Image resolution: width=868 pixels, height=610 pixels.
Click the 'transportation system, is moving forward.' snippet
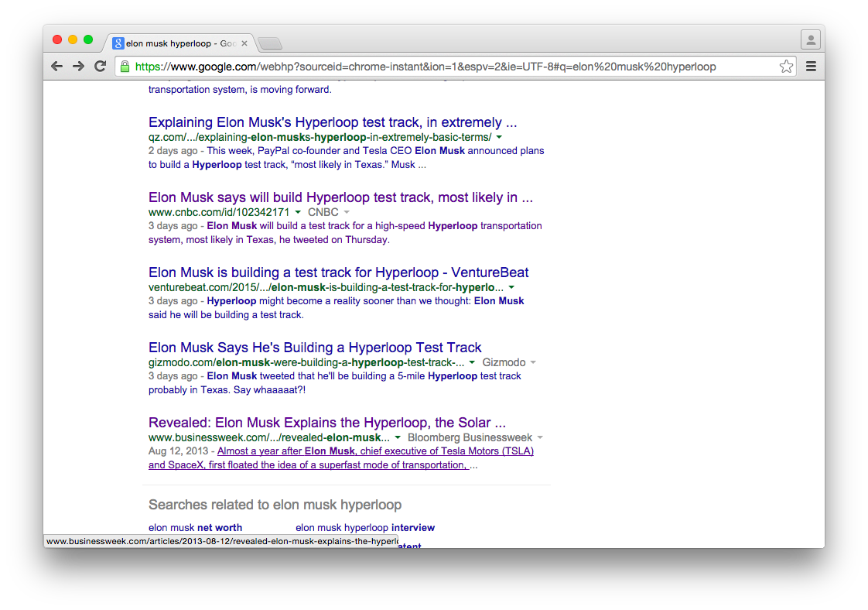coord(240,89)
